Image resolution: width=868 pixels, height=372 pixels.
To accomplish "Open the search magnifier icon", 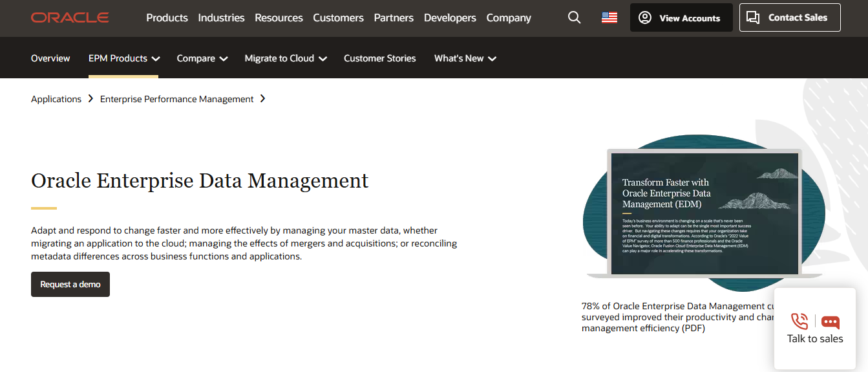I will pyautogui.click(x=574, y=17).
